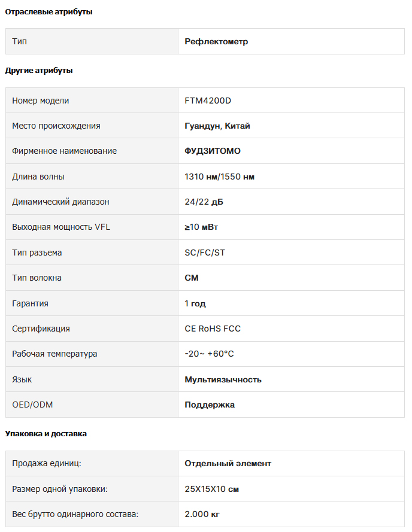This screenshot has height=532, width=412.
Task: Click the Упаковка и доставка section heading
Action: click(46, 434)
